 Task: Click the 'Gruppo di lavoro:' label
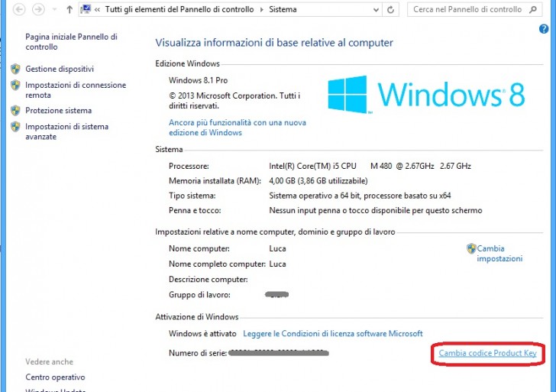(199, 295)
